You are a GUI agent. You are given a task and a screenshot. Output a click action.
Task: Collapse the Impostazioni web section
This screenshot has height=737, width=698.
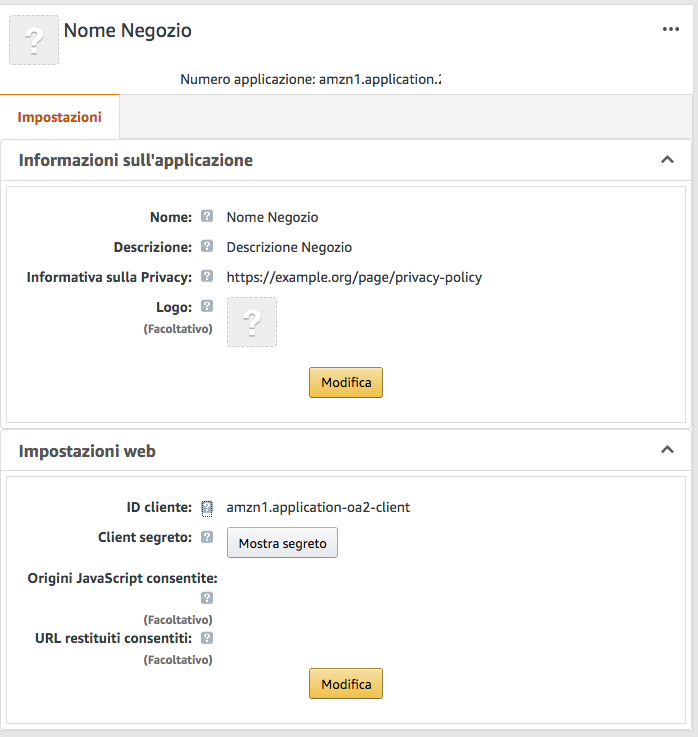tap(667, 451)
